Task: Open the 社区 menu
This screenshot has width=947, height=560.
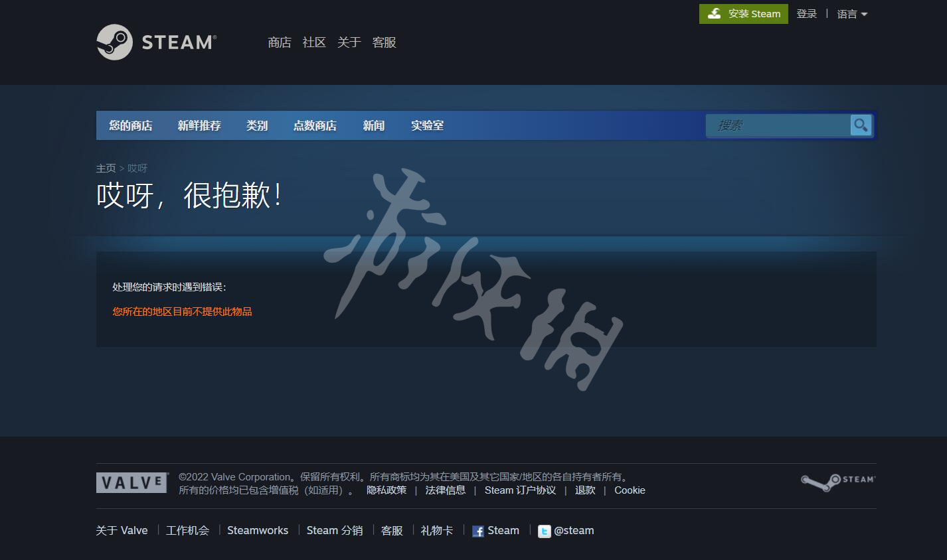Action: click(314, 42)
